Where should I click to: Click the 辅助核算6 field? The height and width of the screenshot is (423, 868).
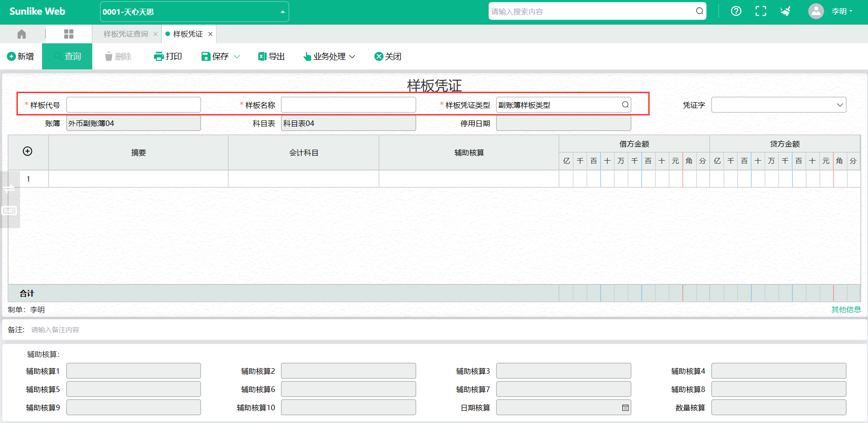[348, 389]
